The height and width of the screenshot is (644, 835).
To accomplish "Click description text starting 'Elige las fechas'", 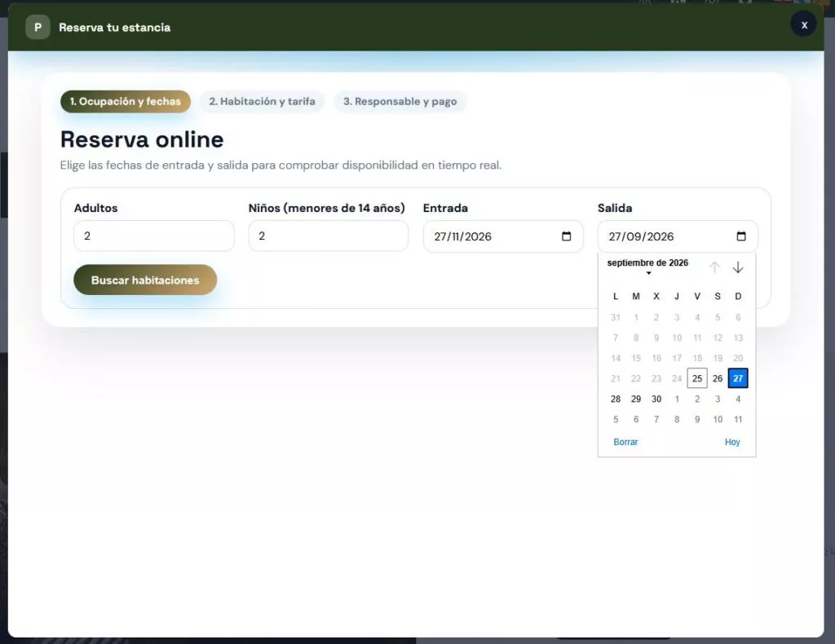I will tap(281, 165).
